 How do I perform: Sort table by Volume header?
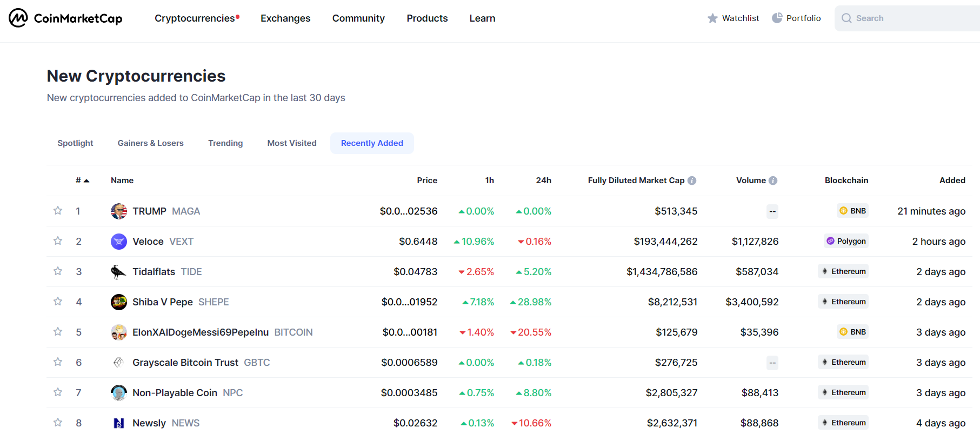point(751,181)
